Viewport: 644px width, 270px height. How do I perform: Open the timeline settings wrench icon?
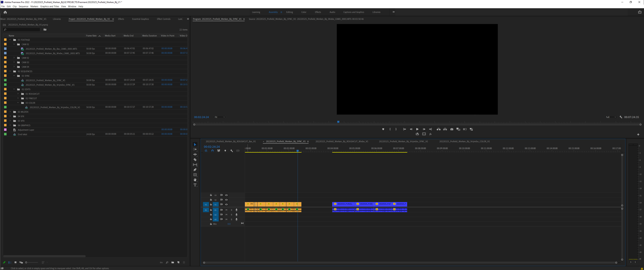232,151
